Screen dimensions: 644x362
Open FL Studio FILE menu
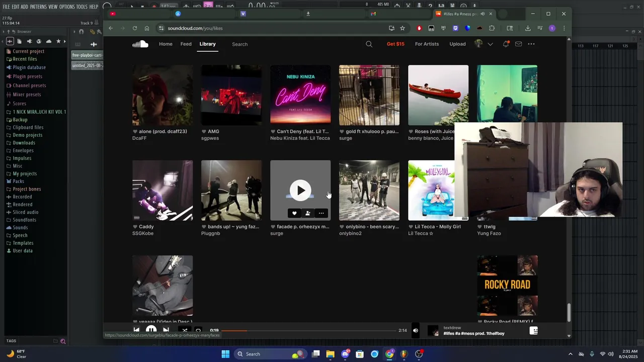6,7
